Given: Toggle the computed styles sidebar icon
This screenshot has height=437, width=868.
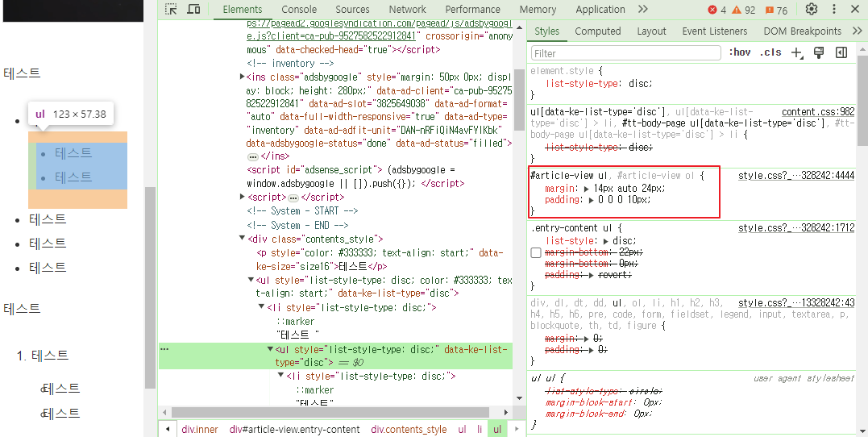Looking at the screenshot, I should 841,52.
